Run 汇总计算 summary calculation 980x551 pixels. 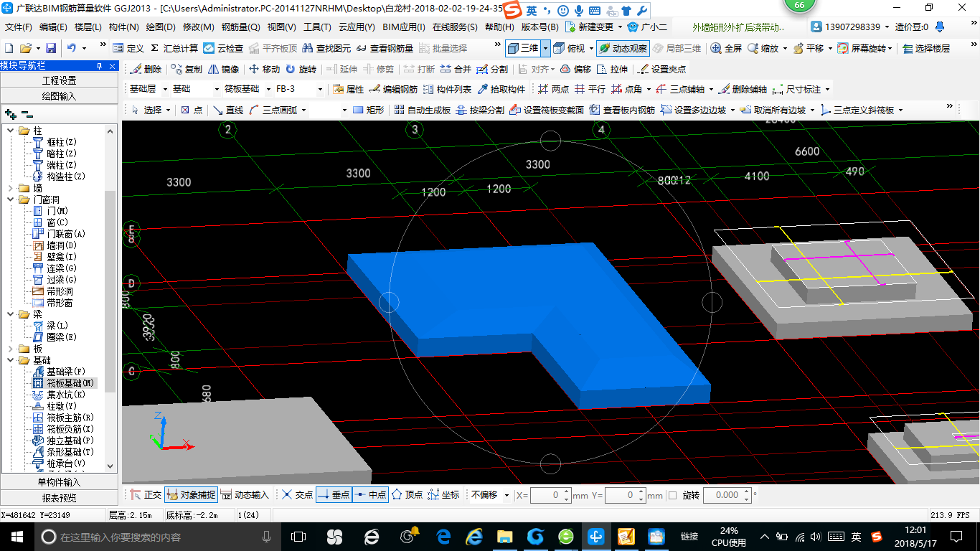pos(174,48)
